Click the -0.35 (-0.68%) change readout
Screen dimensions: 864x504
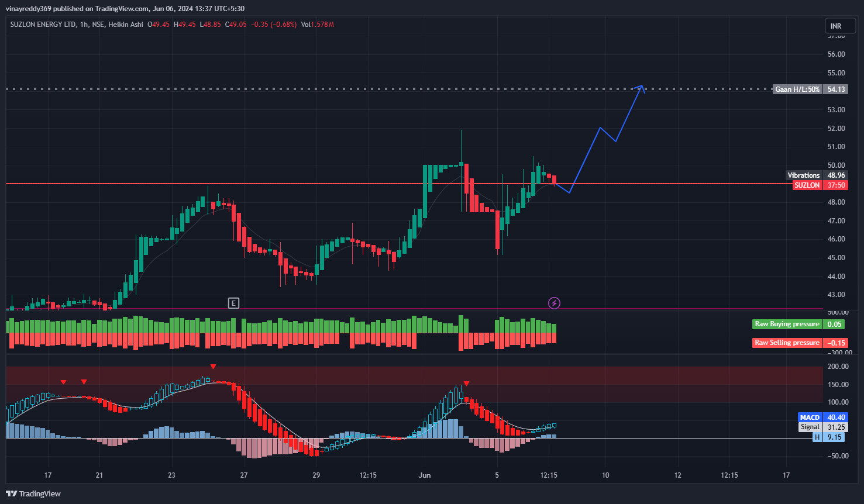(274, 25)
